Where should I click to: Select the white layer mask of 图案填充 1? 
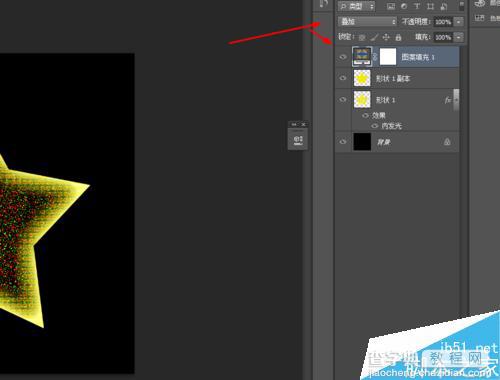pyautogui.click(x=388, y=57)
